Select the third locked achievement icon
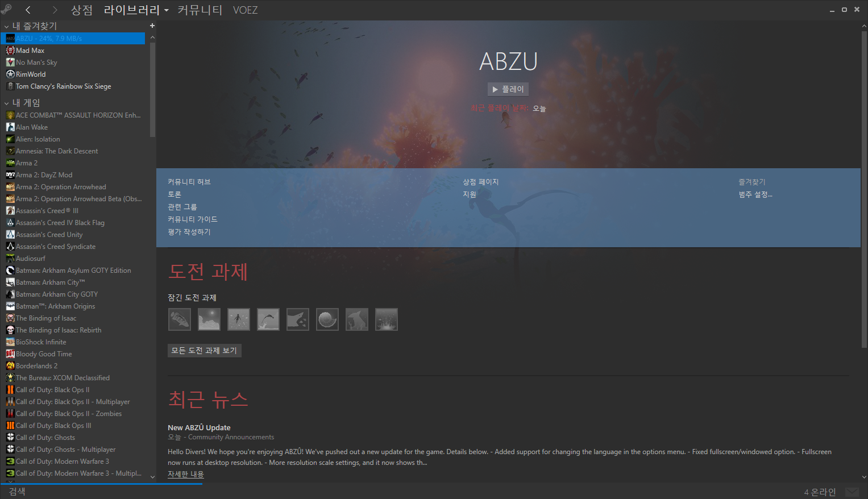This screenshot has width=868, height=499. (239, 319)
